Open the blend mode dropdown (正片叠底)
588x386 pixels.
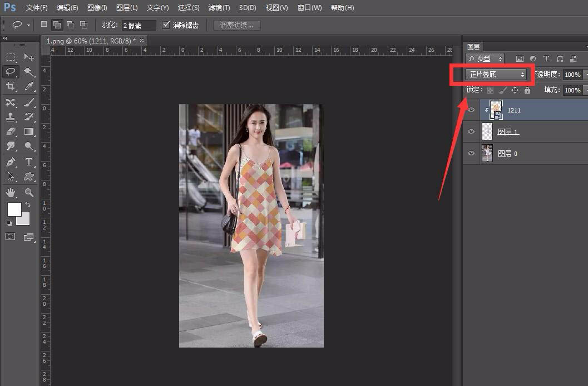point(496,74)
